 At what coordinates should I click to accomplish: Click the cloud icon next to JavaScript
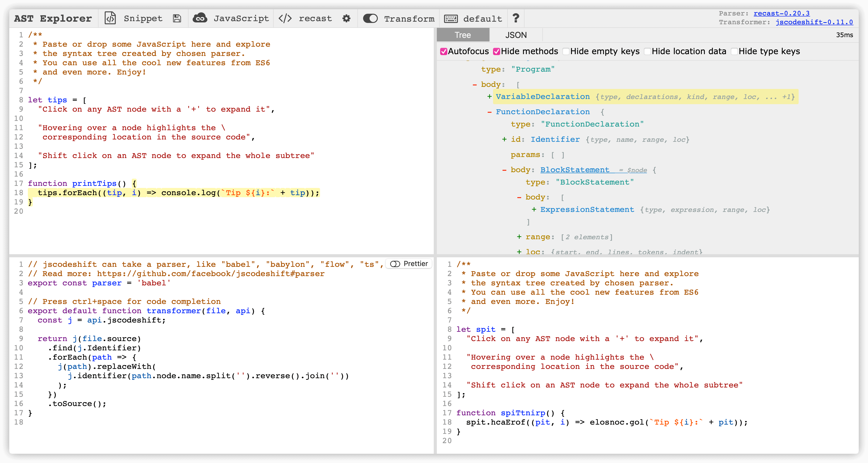[x=200, y=18]
